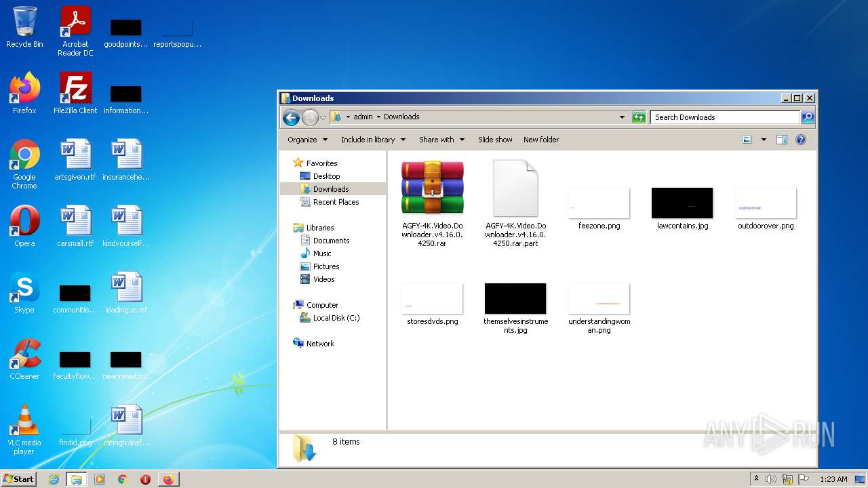Open the view options dropdown arrow
This screenshot has width=868, height=488.
click(x=764, y=140)
